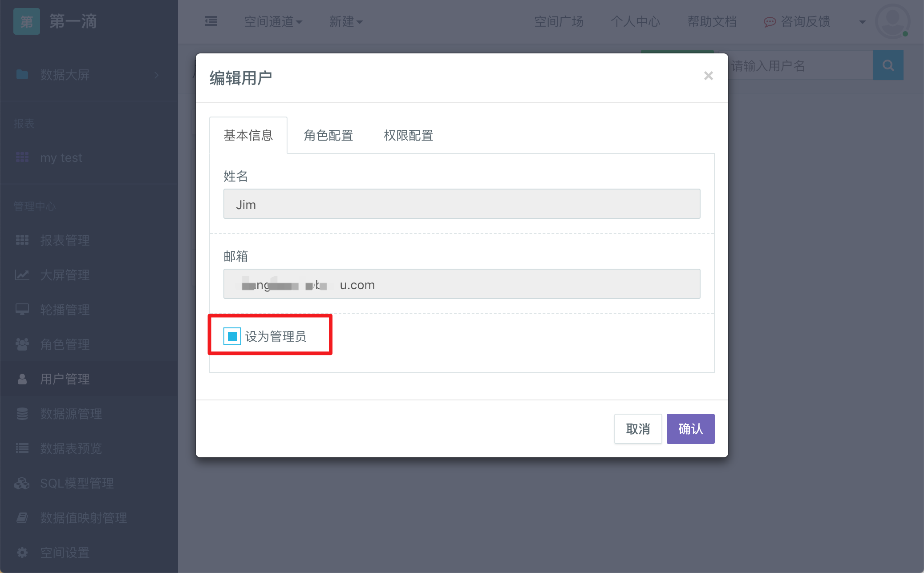Click the 确认 button
924x573 pixels.
click(691, 429)
